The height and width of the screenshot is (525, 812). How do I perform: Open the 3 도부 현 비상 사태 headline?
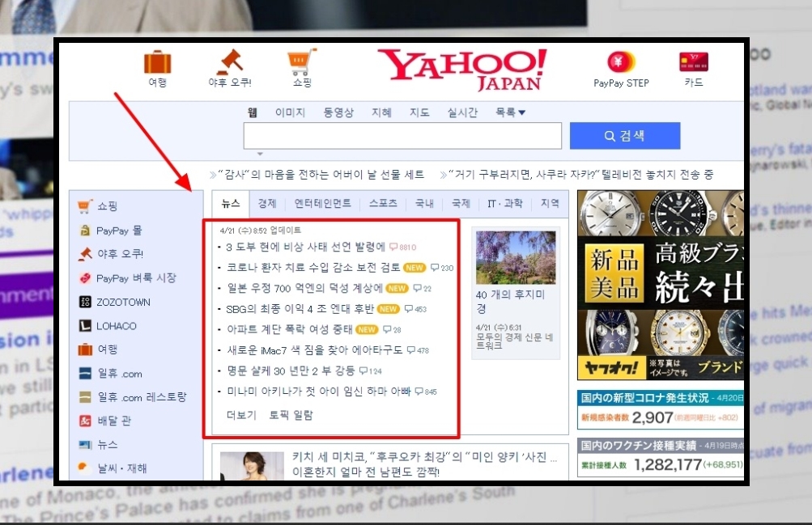[305, 247]
